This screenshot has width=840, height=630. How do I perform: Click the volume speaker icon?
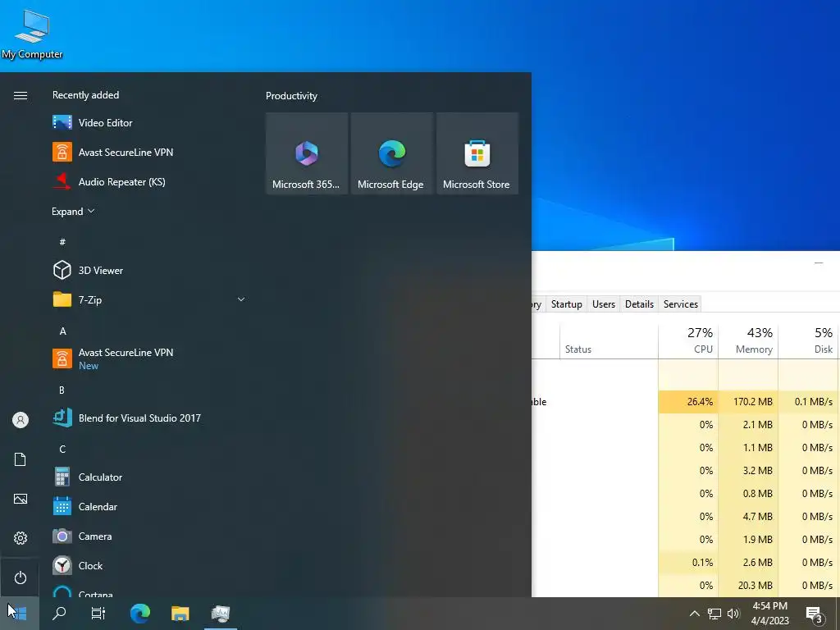(x=733, y=614)
